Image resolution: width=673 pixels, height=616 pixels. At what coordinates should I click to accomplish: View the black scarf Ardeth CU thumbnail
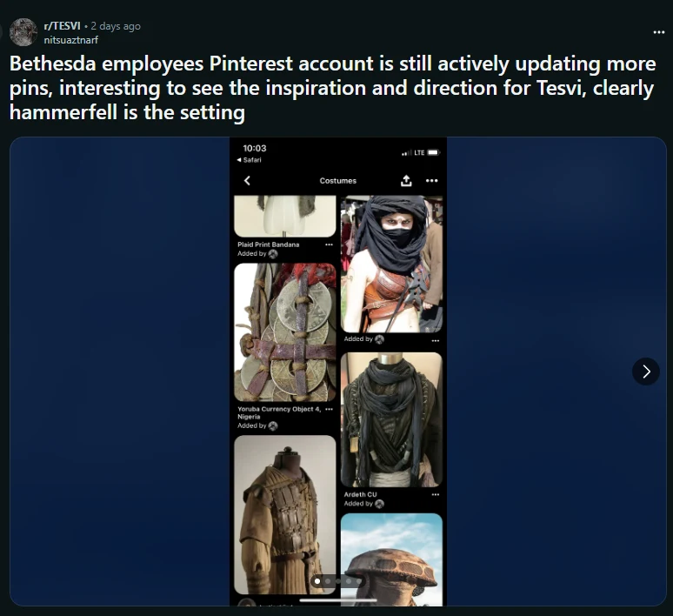(x=391, y=419)
